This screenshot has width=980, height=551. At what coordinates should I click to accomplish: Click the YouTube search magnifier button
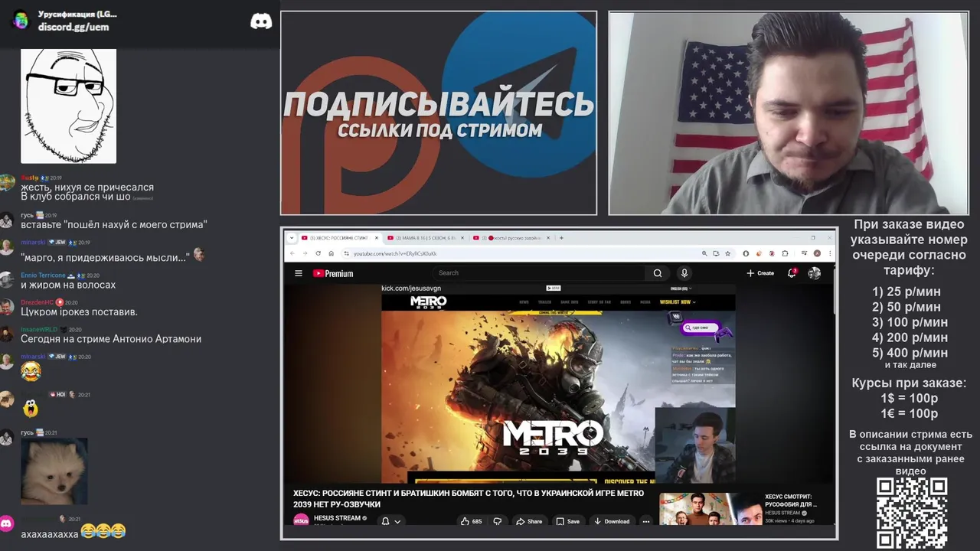(657, 273)
